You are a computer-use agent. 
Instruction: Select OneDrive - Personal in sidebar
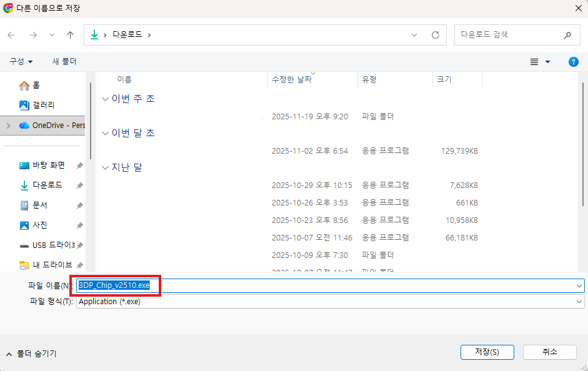tap(52, 126)
